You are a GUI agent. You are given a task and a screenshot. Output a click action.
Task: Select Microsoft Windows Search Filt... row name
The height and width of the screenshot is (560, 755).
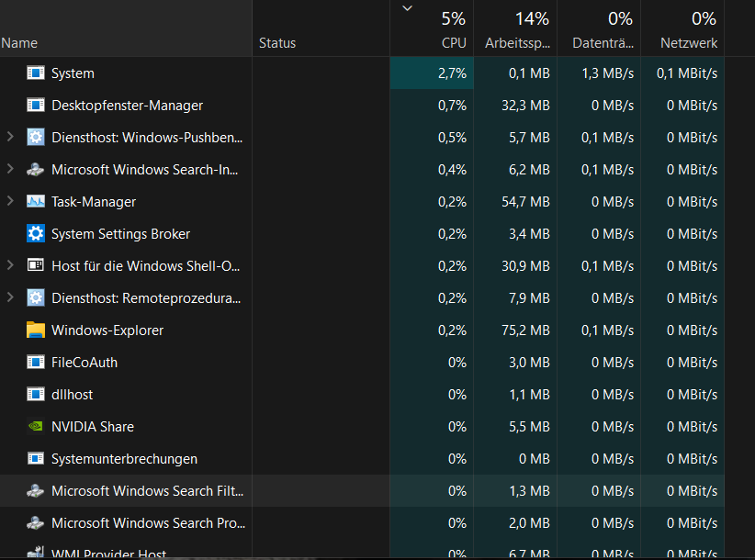click(147, 491)
